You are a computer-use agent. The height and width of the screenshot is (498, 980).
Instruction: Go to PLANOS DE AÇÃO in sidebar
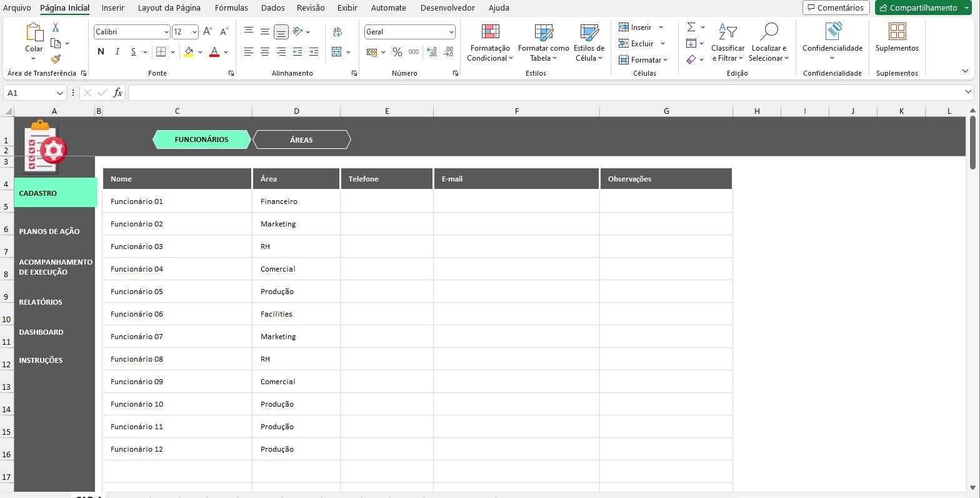point(49,231)
